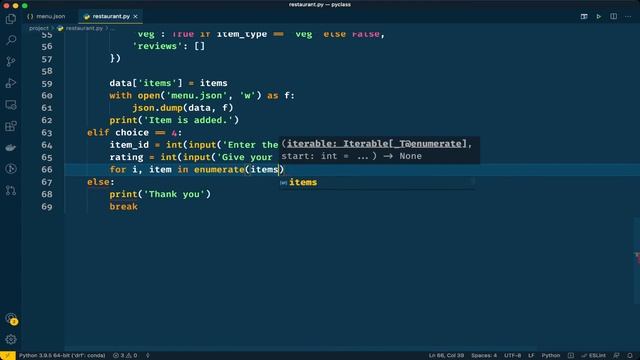Change indentation via Spaces: 4
This screenshot has height=360, width=640.
(x=484, y=356)
